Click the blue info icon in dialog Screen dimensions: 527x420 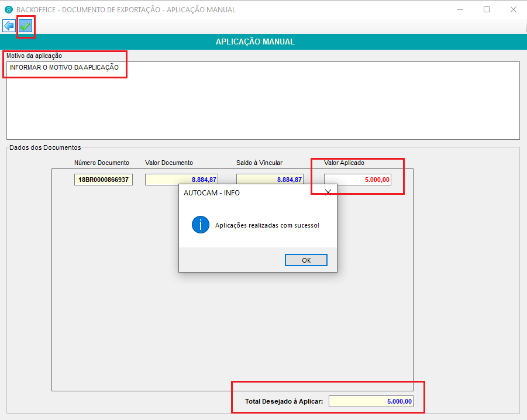[x=201, y=225]
